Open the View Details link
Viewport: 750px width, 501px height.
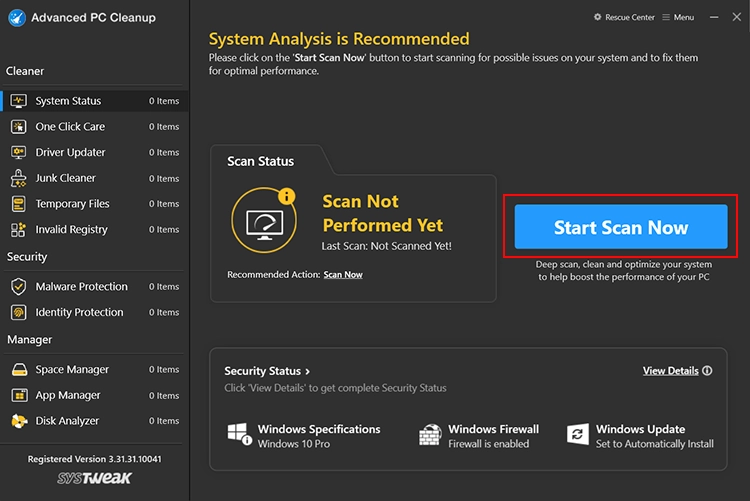click(x=670, y=371)
